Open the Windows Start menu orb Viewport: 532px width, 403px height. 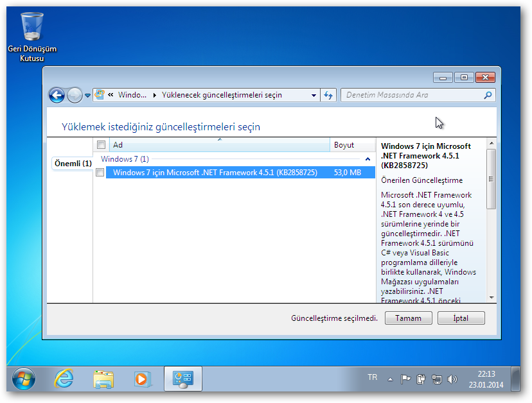point(24,379)
